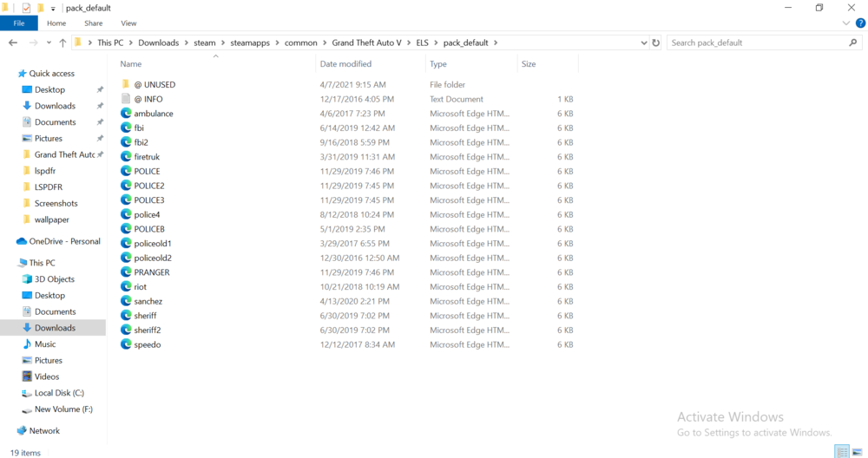Click the Edge icon beside POLICEB
Image resolution: width=868 pixels, height=458 pixels.
[x=126, y=229]
